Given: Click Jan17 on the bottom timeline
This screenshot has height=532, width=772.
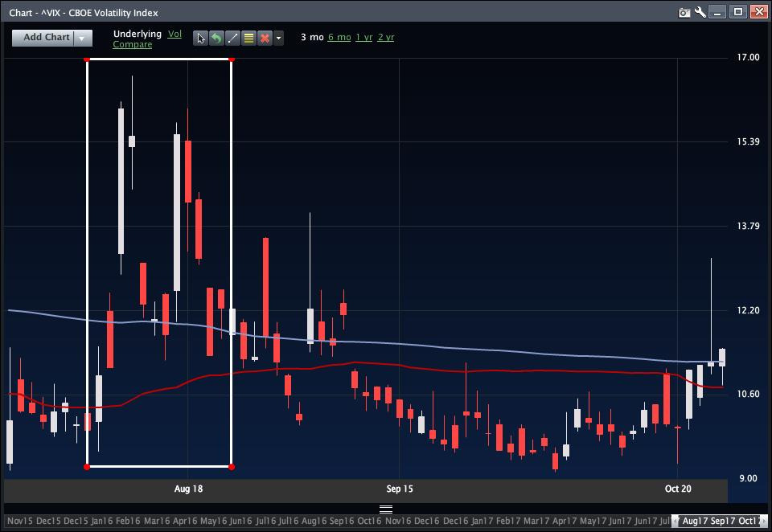Looking at the screenshot, I should click(482, 521).
